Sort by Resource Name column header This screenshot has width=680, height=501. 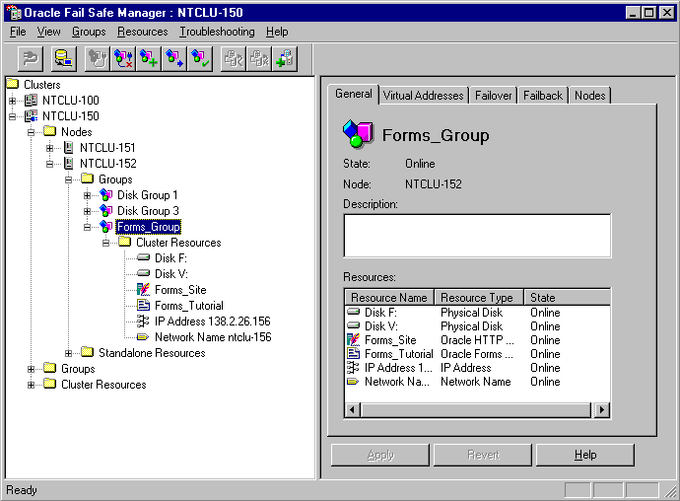point(389,298)
